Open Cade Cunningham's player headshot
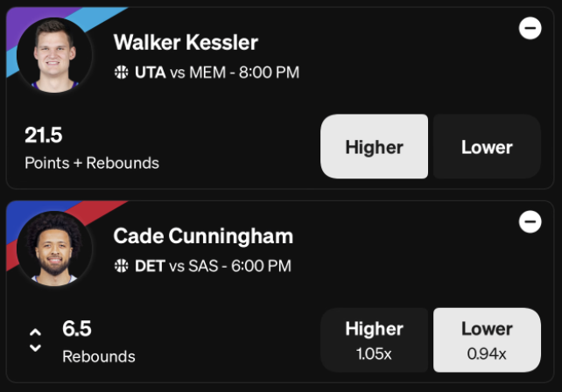The image size is (562, 392). [x=54, y=248]
